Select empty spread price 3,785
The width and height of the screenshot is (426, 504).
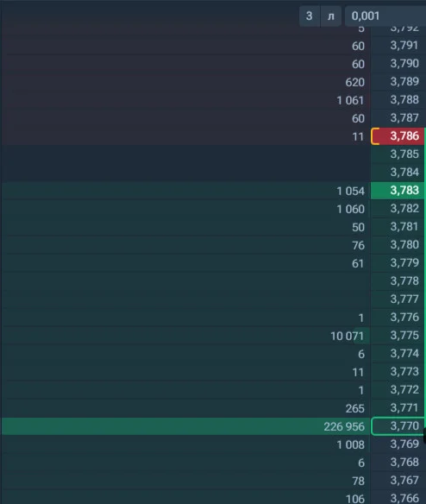click(404, 154)
